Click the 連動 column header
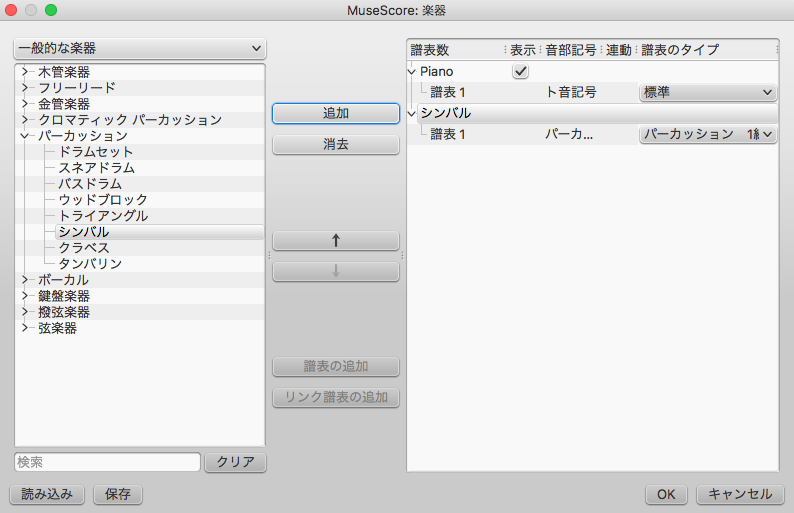This screenshot has height=513, width=794. [619, 50]
